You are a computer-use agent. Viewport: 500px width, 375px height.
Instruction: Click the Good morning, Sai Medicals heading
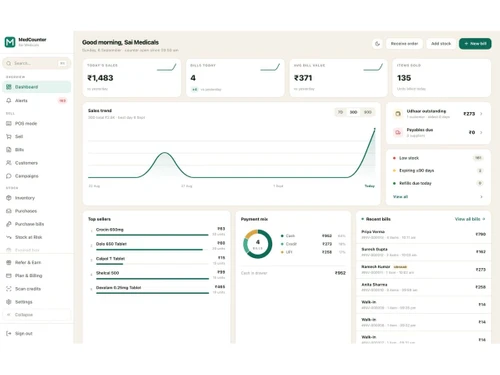coord(120,42)
